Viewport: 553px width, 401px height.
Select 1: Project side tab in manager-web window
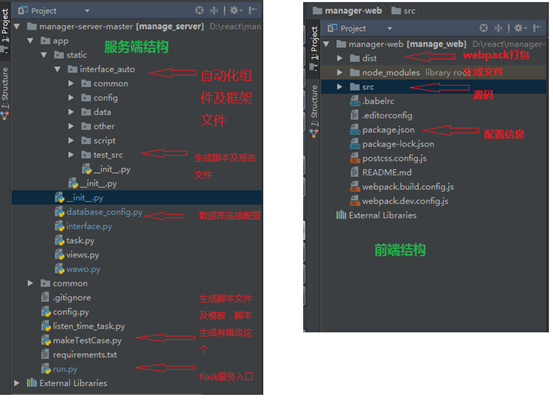(314, 48)
